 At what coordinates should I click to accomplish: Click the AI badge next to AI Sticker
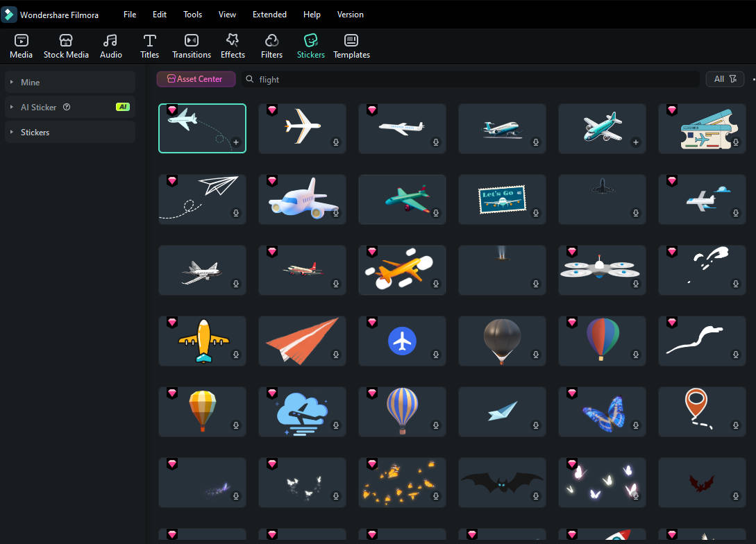tap(122, 107)
